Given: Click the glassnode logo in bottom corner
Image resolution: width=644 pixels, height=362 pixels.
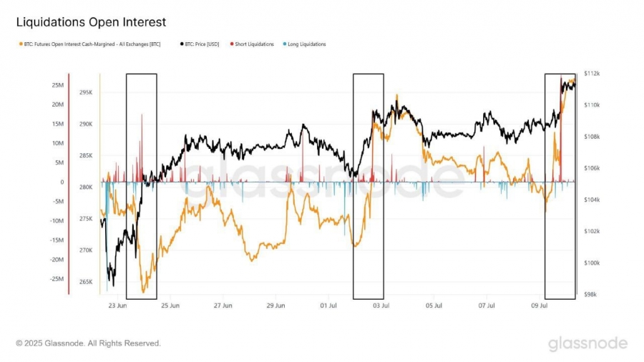Looking at the screenshot, I should 587,343.
